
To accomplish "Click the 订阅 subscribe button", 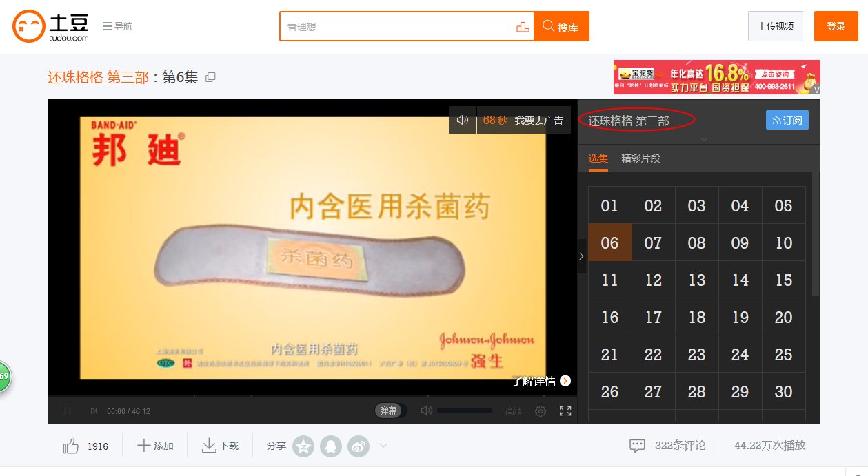I will click(x=787, y=119).
